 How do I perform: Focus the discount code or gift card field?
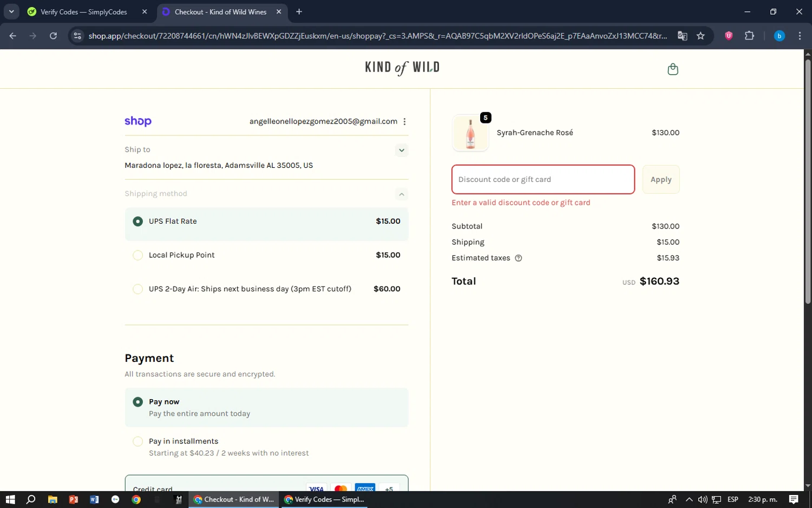click(x=543, y=179)
